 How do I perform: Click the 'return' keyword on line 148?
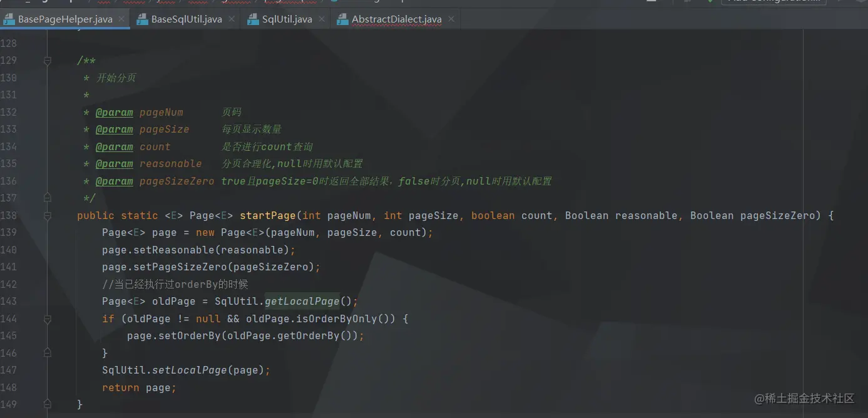pyautogui.click(x=121, y=387)
